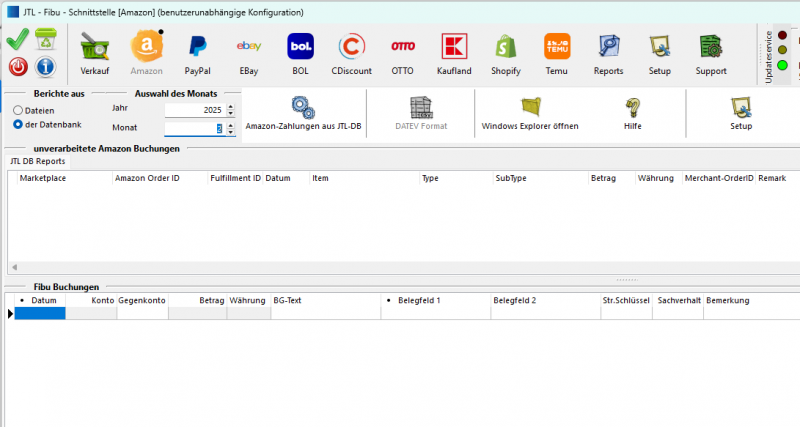
Task: Sort by the Betrag column in Amazon Buchungen
Action: click(611, 178)
